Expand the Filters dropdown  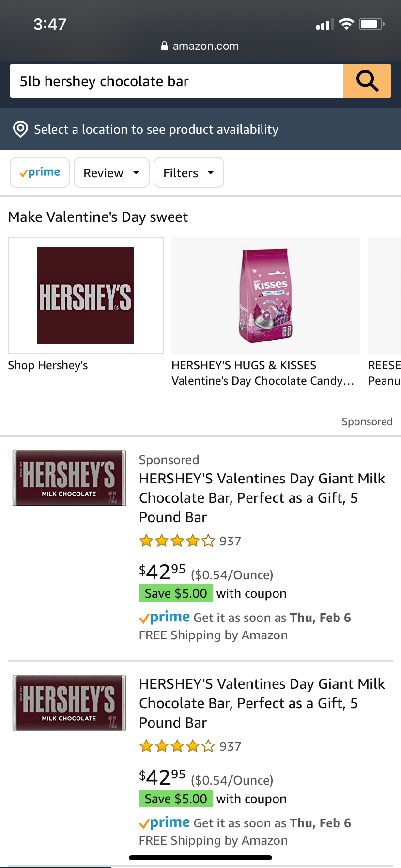[188, 172]
